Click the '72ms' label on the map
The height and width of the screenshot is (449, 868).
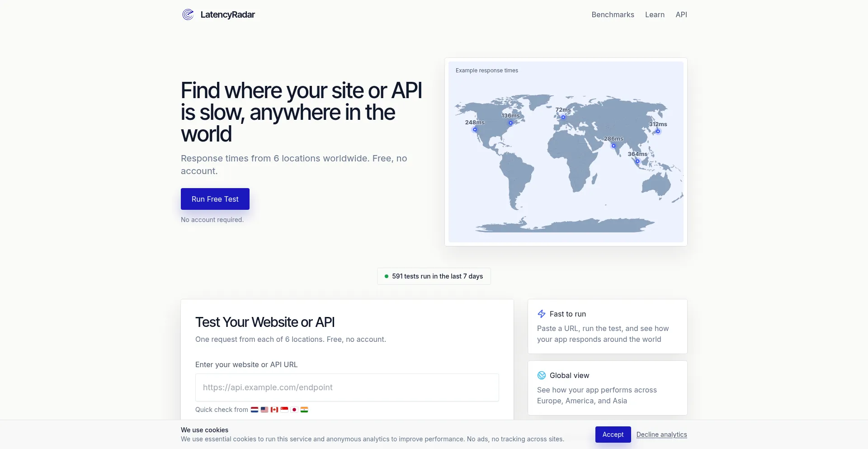click(563, 110)
